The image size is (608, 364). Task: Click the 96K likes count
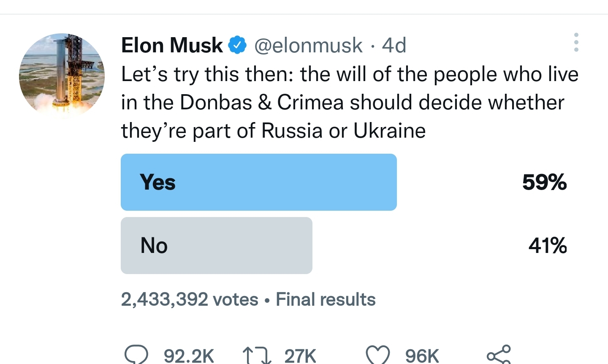pyautogui.click(x=422, y=356)
